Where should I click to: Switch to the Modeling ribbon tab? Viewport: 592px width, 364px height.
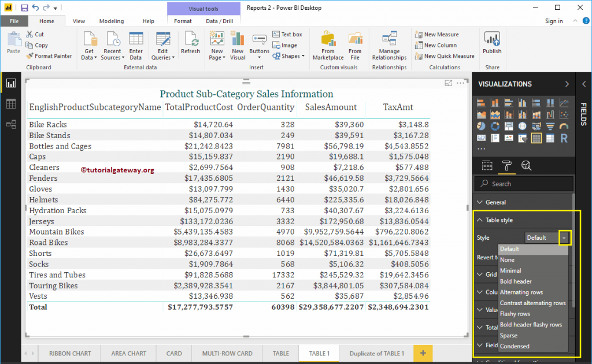[111, 20]
